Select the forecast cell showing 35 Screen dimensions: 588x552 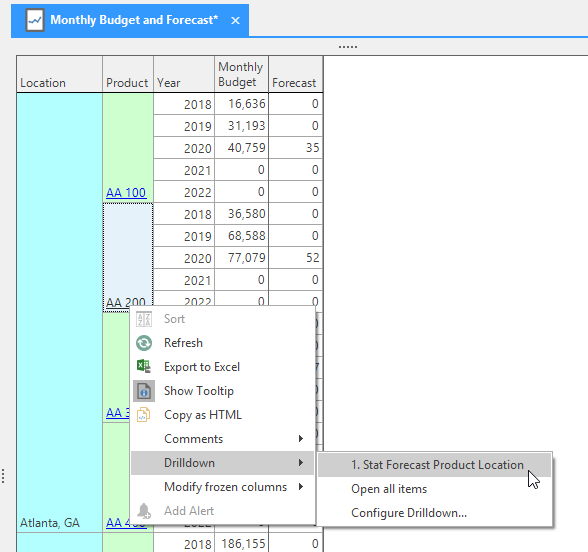coord(296,148)
